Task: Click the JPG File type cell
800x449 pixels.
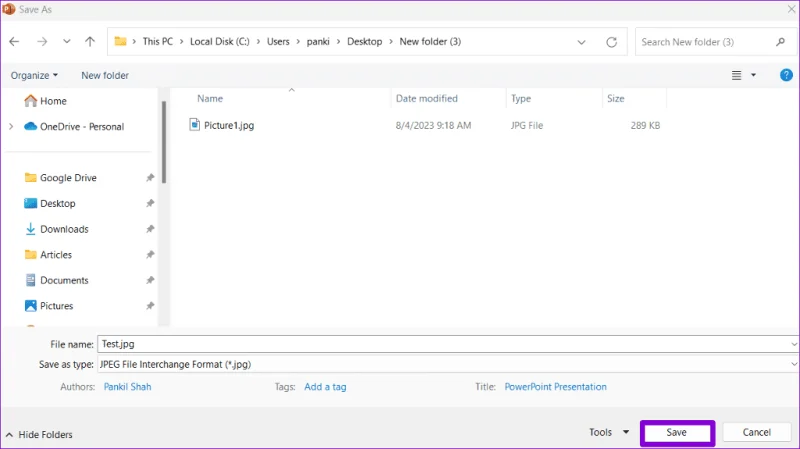Action: click(x=527, y=126)
